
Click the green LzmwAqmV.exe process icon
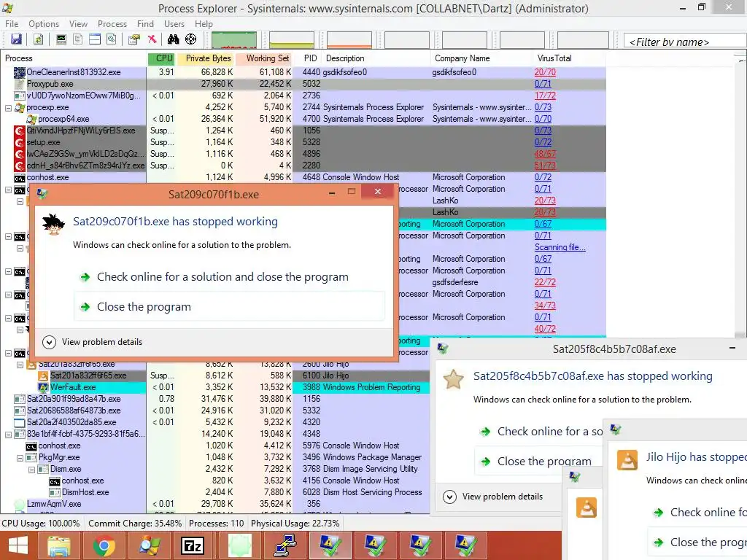(x=20, y=505)
